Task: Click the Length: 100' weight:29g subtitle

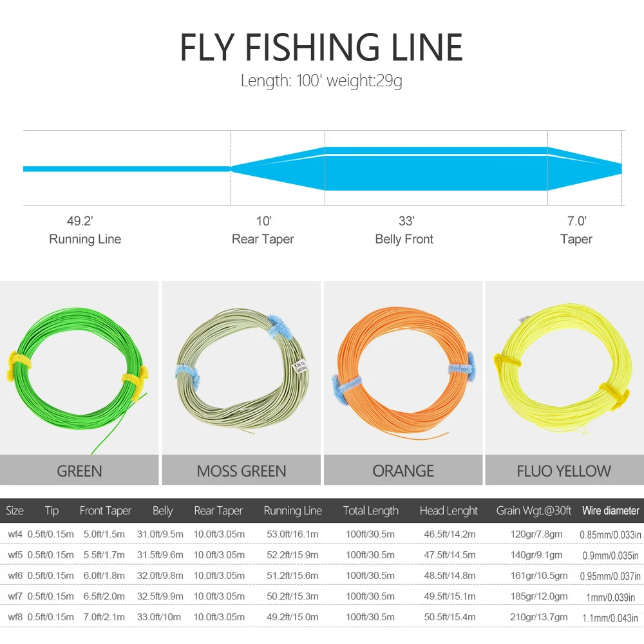Action: [321, 82]
